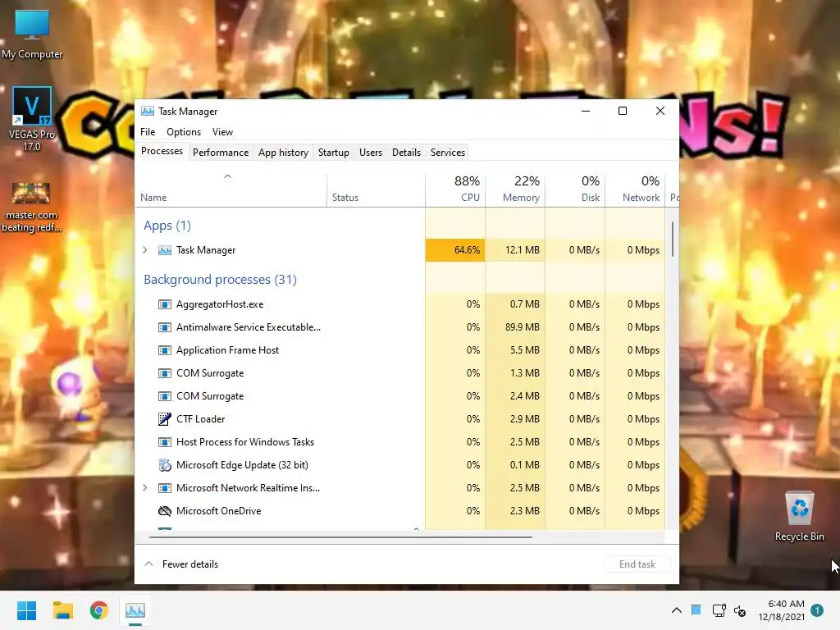Select the AggregatorHost.exe process icon
The width and height of the screenshot is (840, 630).
click(164, 304)
